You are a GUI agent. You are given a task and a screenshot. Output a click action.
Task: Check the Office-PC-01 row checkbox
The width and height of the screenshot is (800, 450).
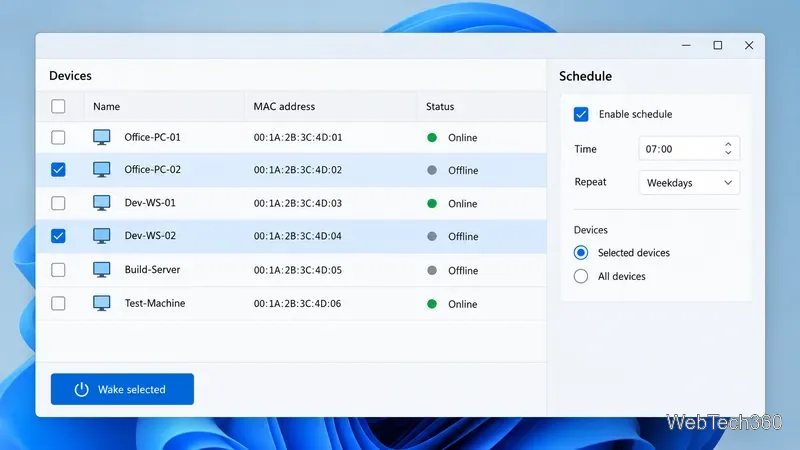[58, 137]
